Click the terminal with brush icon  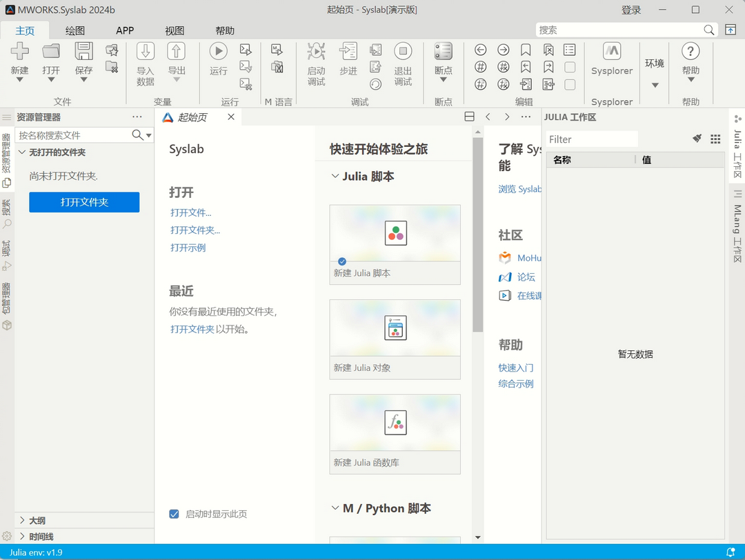pyautogui.click(x=246, y=66)
